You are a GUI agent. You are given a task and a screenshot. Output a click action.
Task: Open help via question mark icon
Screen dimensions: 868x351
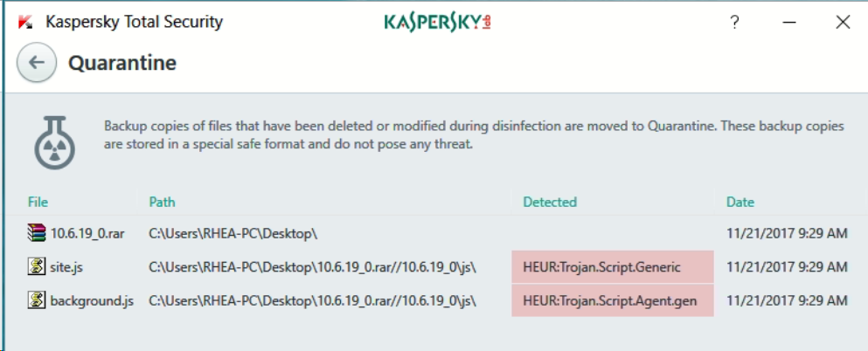735,23
